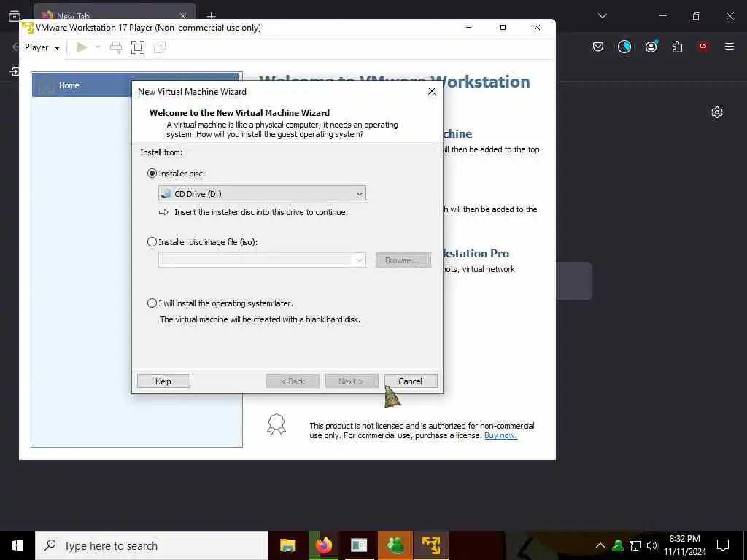This screenshot has width=747, height=560.
Task: Click the uBlock Origin shield icon
Action: pyautogui.click(x=703, y=46)
